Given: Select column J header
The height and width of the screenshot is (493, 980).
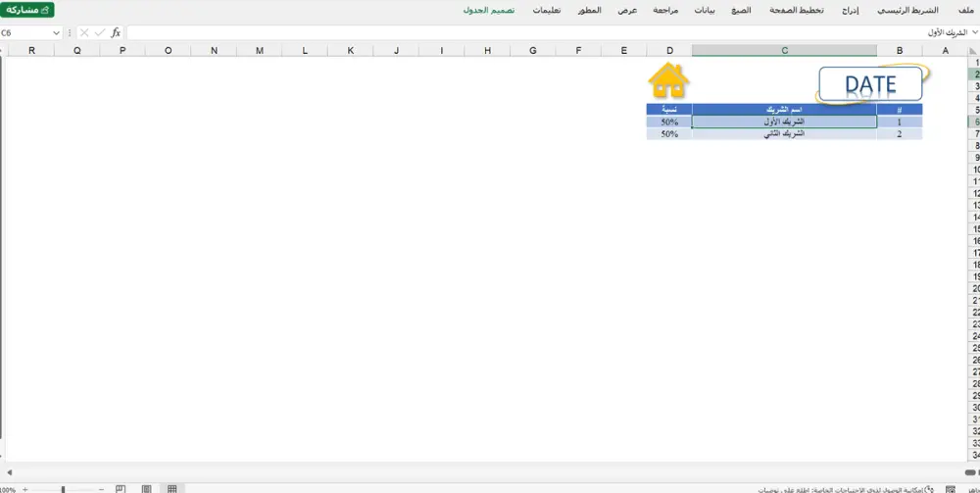Looking at the screenshot, I should 396,51.
